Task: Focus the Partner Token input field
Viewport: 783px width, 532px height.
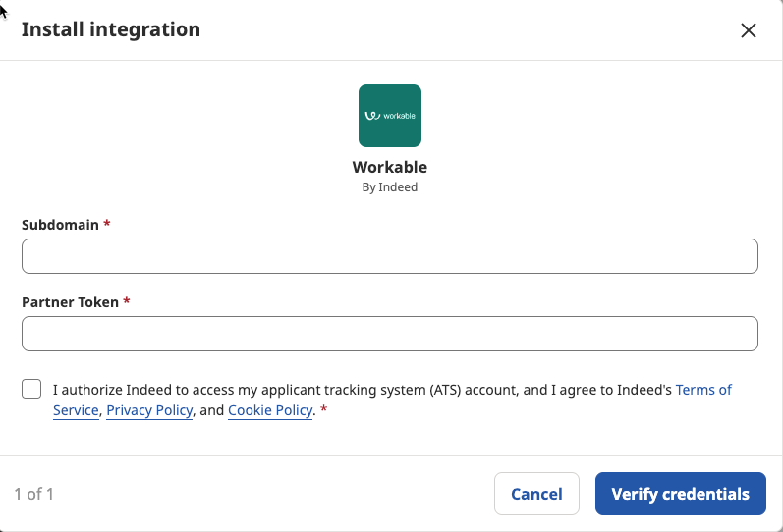Action: point(390,334)
